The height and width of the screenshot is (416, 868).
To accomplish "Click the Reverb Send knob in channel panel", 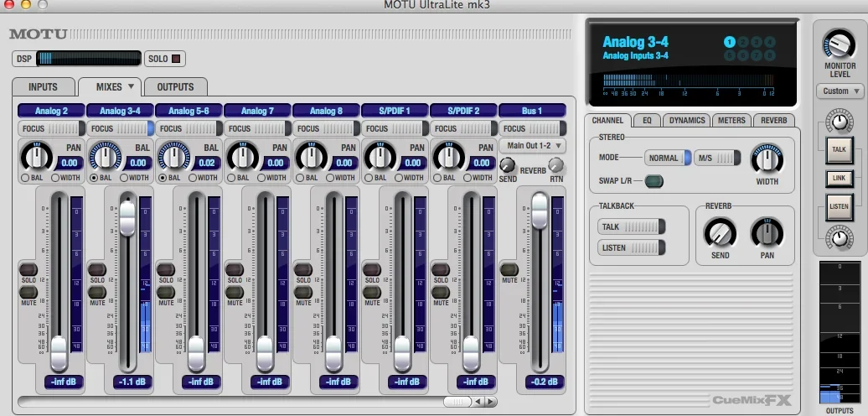I will coord(720,233).
